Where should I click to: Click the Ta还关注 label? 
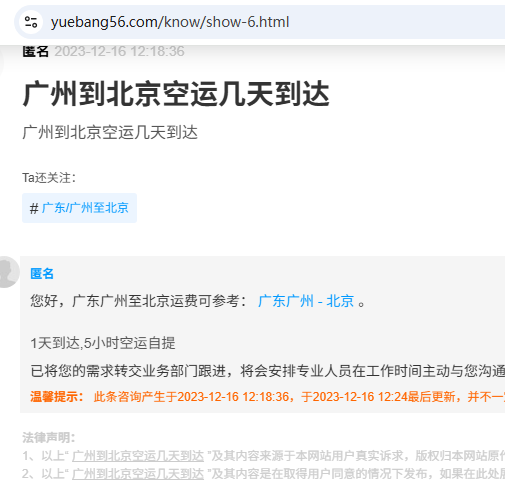[x=49, y=178]
